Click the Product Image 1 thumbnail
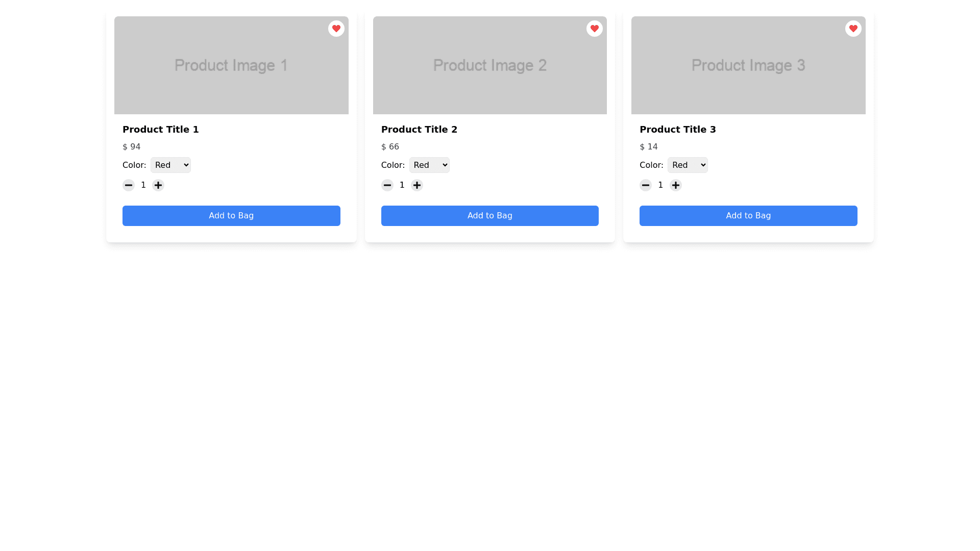 pyautogui.click(x=231, y=65)
